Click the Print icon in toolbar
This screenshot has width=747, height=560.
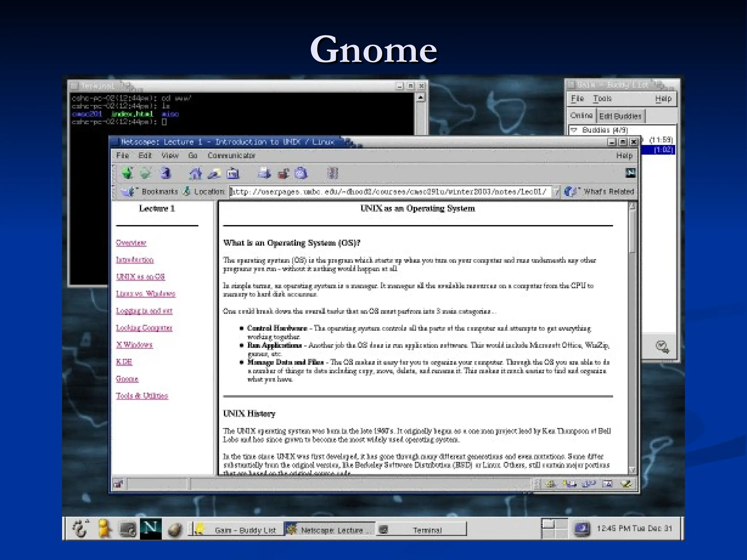264,174
